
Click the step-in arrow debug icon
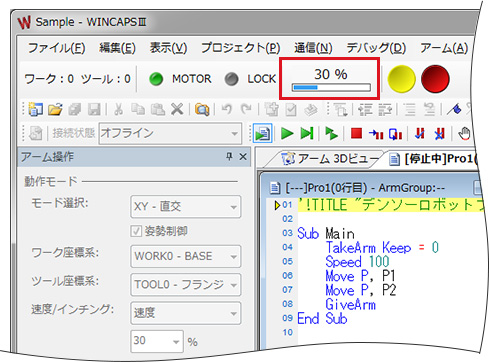pos(376,134)
